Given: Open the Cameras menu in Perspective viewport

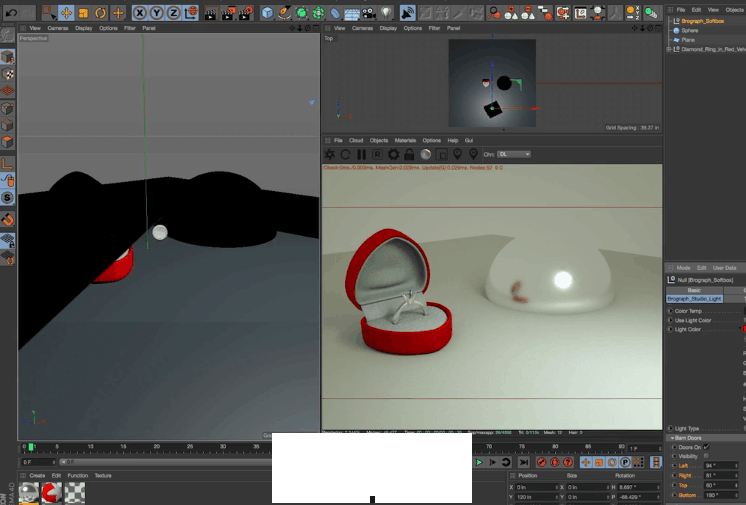Looking at the screenshot, I should pyautogui.click(x=59, y=28).
